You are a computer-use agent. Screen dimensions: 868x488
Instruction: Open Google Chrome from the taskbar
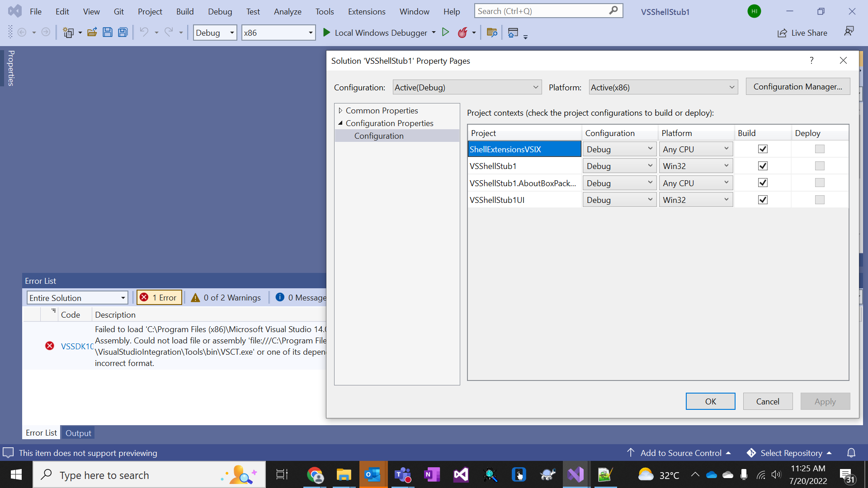click(x=315, y=475)
